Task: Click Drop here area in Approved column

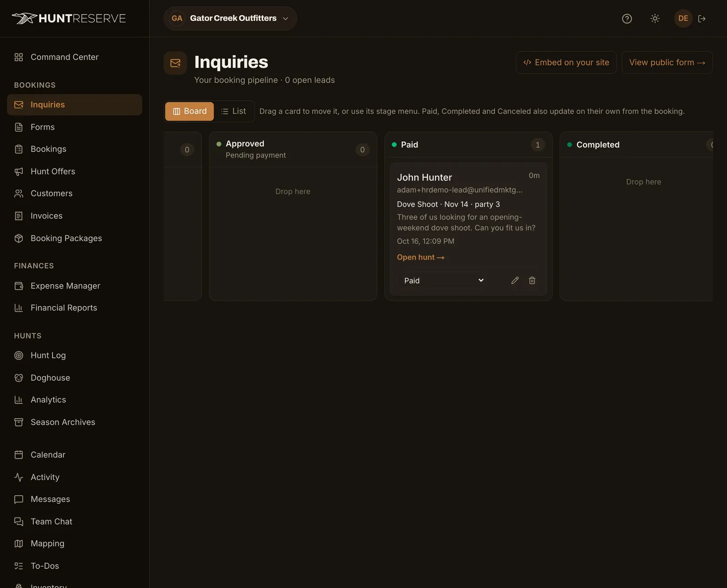Action: pos(293,192)
